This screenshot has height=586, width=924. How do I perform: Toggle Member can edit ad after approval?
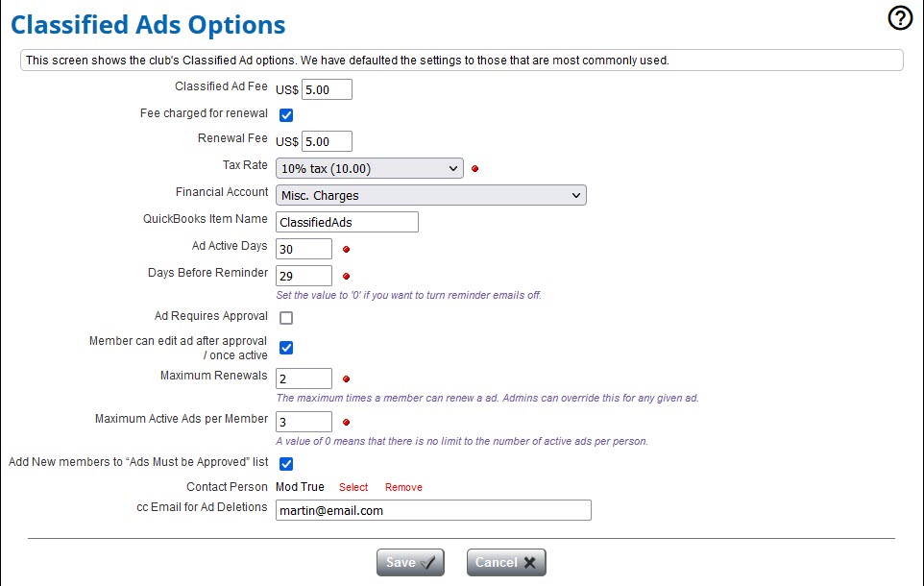(286, 347)
